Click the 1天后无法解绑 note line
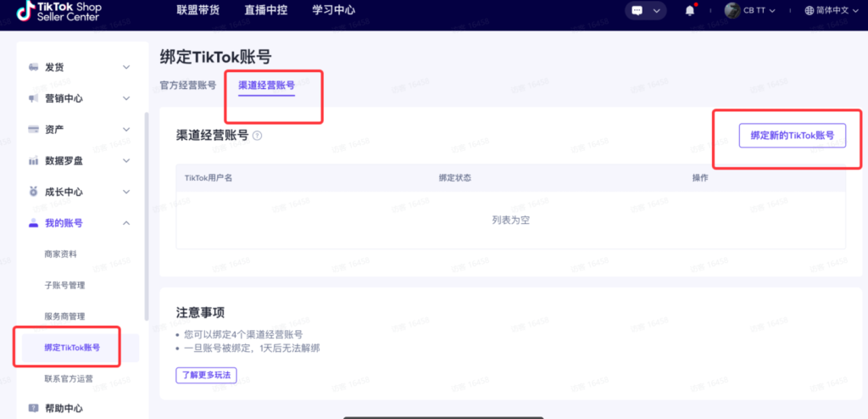The image size is (868, 419). (252, 349)
